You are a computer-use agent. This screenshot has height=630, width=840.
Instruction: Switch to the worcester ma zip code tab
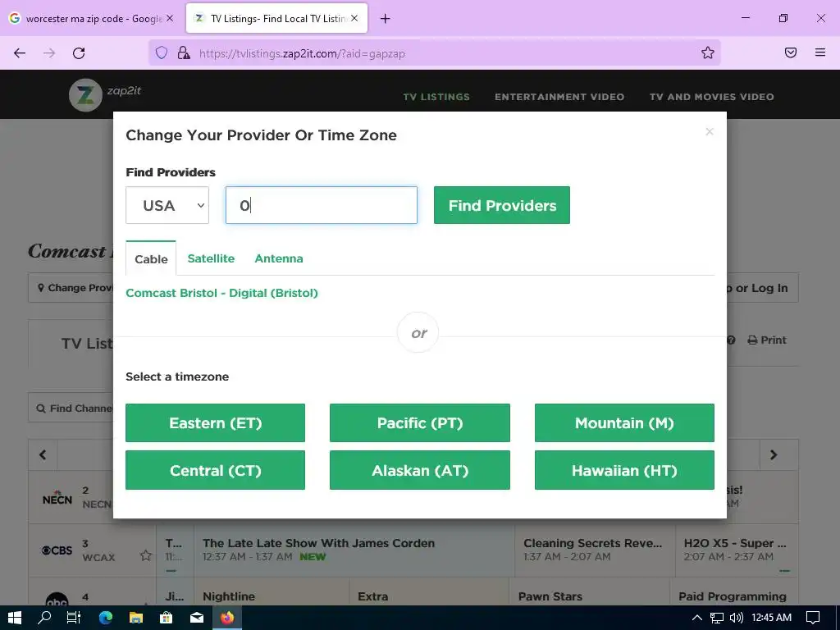[x=93, y=19]
